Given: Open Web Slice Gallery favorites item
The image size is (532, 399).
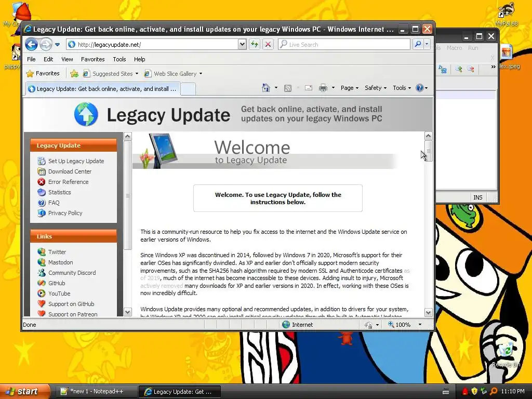Looking at the screenshot, I should coord(173,74).
